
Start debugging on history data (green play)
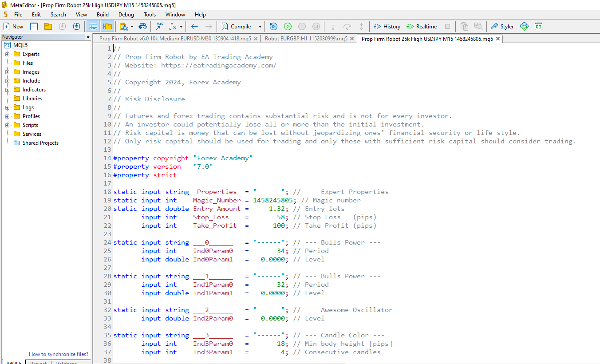(x=288, y=27)
